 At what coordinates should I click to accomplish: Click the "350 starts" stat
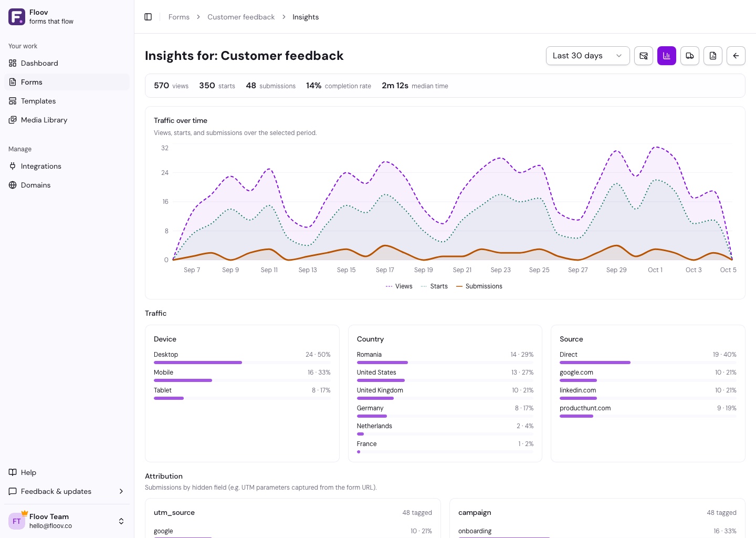217,86
